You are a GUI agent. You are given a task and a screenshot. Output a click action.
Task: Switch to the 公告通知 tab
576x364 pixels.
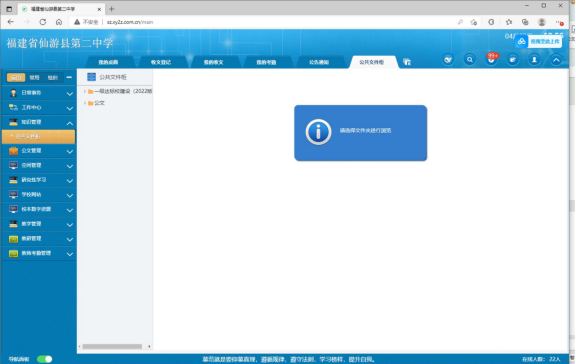point(318,62)
